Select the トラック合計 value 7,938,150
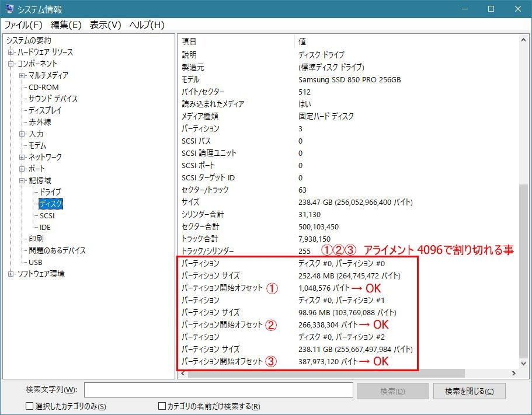 coord(314,239)
